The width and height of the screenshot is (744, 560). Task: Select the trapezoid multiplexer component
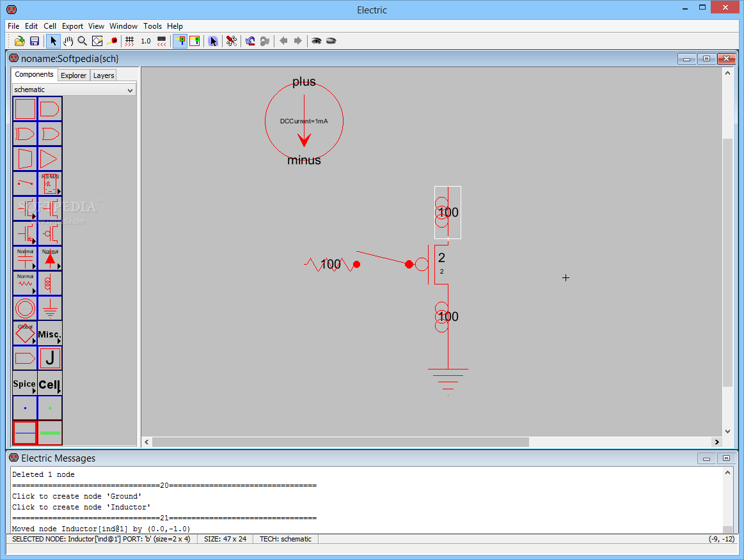25,159
